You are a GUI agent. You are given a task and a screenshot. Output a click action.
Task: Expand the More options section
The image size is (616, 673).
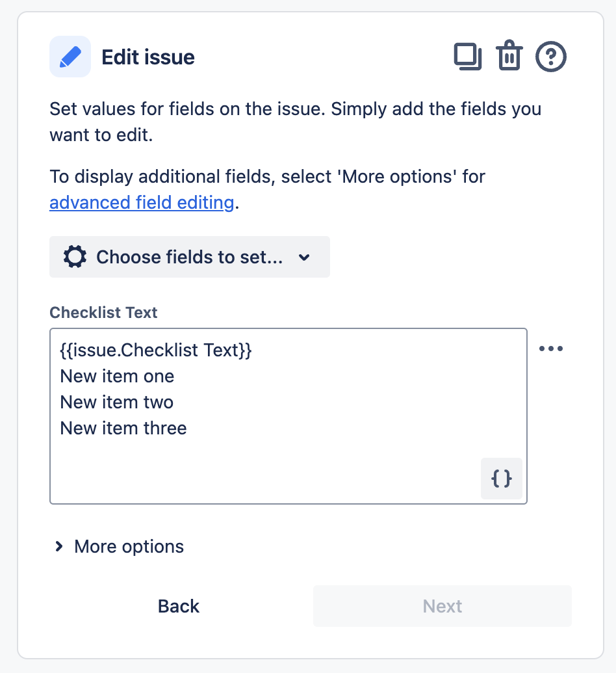(x=128, y=547)
